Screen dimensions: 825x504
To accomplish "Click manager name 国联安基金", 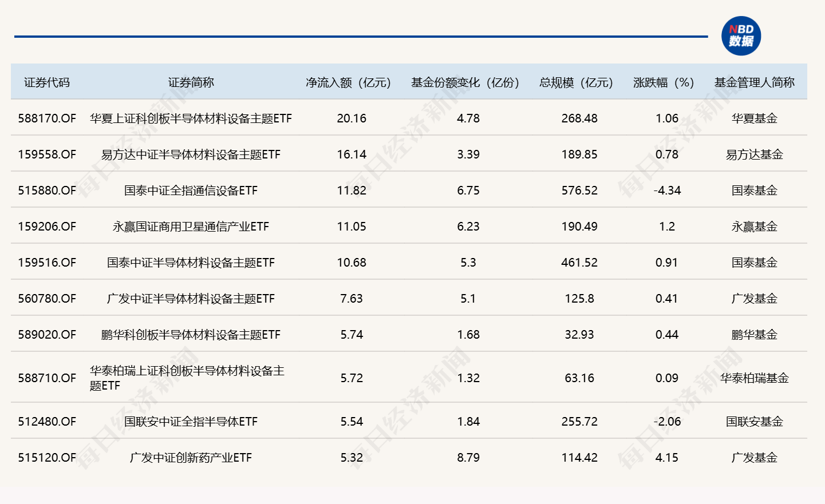I will click(755, 422).
